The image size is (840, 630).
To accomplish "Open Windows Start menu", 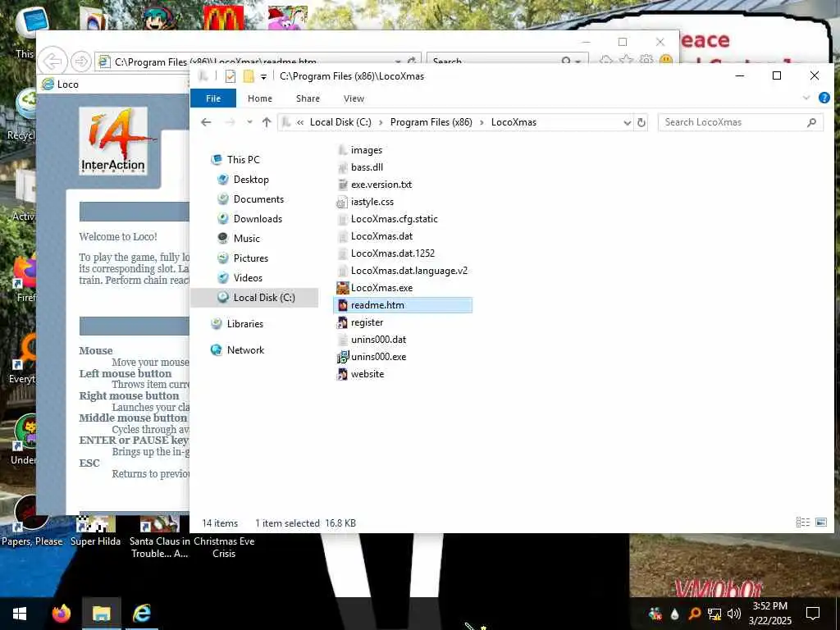I will click(20, 614).
